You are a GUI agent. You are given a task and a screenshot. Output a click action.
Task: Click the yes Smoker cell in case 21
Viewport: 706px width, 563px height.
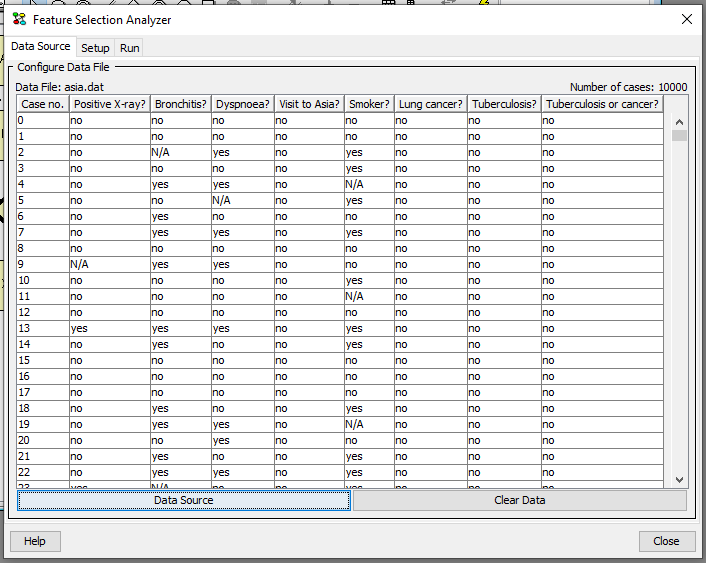[x=369, y=456]
